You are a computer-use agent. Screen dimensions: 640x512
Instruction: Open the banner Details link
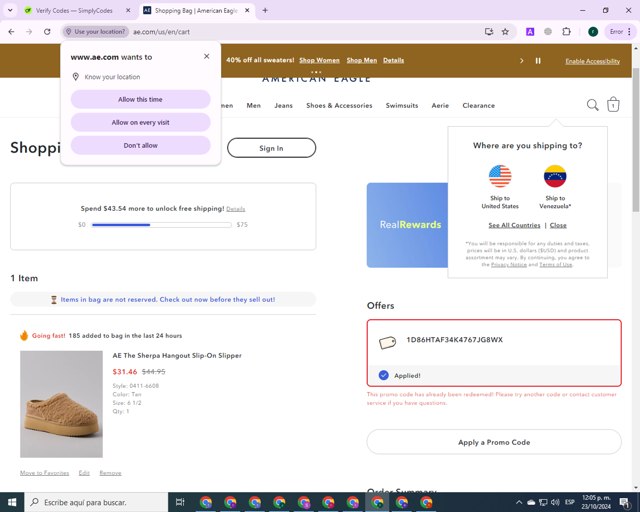[x=393, y=60]
